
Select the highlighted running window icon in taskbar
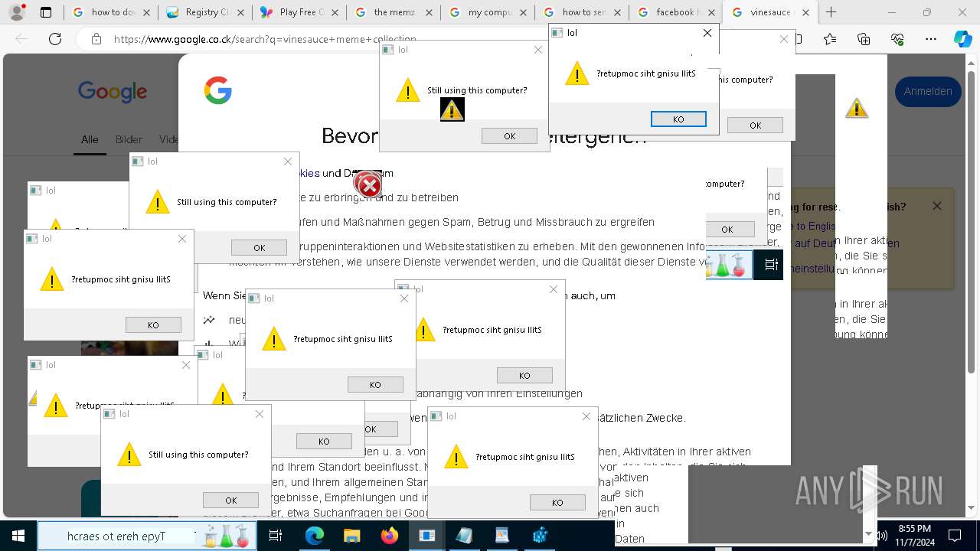coord(426,536)
